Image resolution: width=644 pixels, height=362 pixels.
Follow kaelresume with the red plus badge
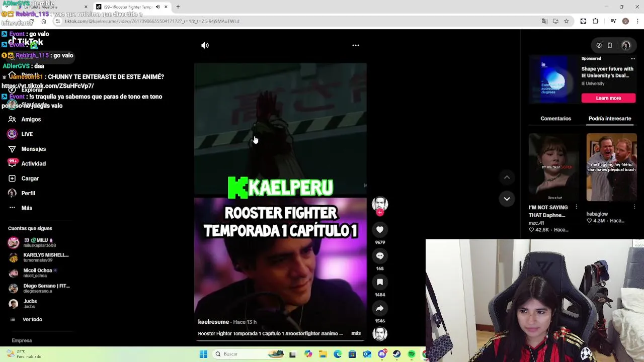[380, 213]
